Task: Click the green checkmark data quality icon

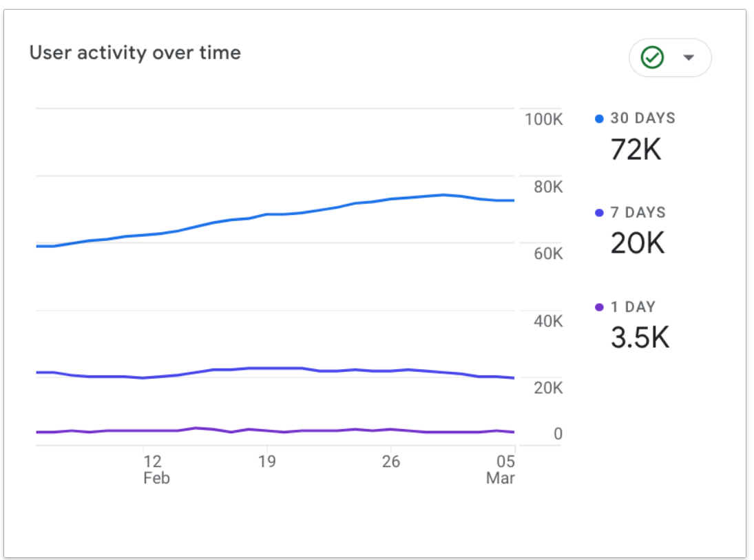Action: tap(652, 57)
